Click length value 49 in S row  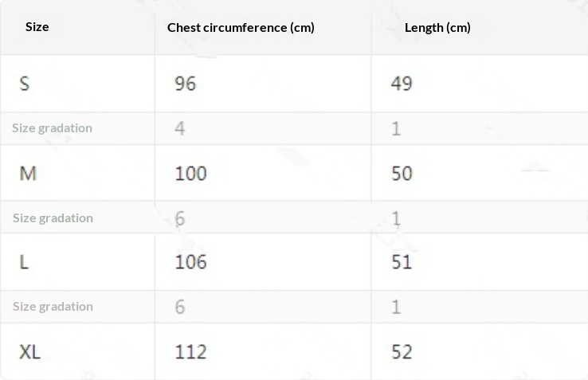(402, 83)
